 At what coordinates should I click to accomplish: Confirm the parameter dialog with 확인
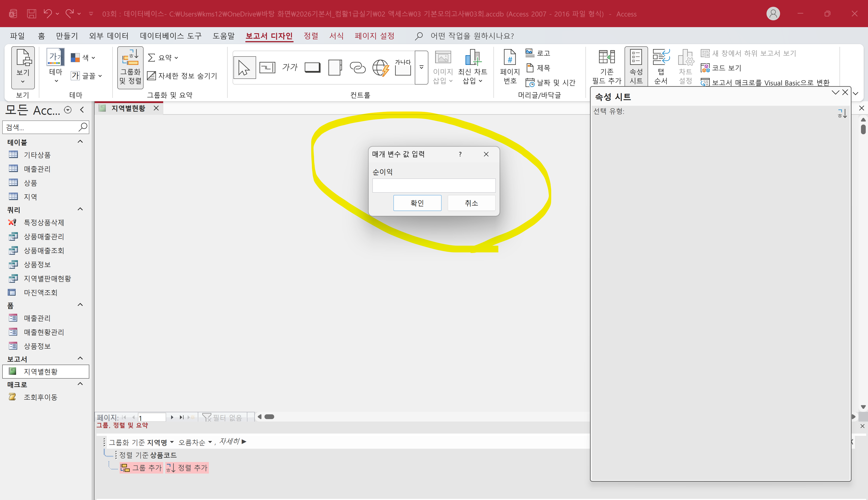click(x=417, y=203)
